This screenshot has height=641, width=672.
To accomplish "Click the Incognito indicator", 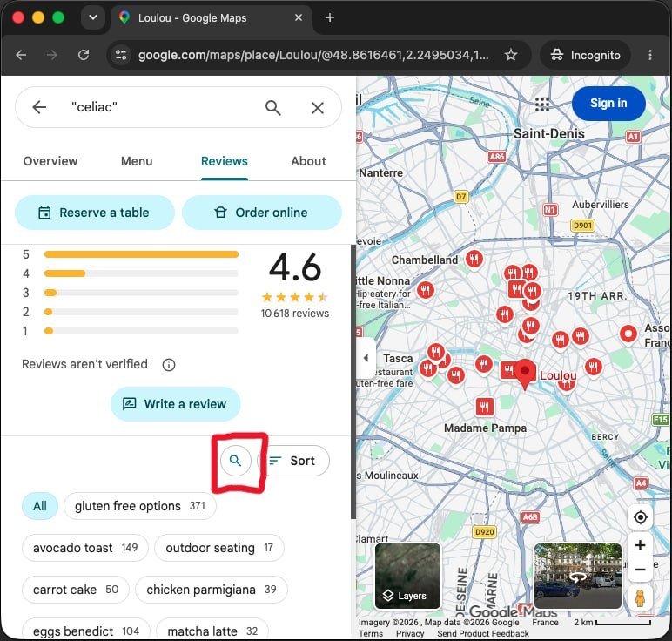I will click(x=585, y=55).
